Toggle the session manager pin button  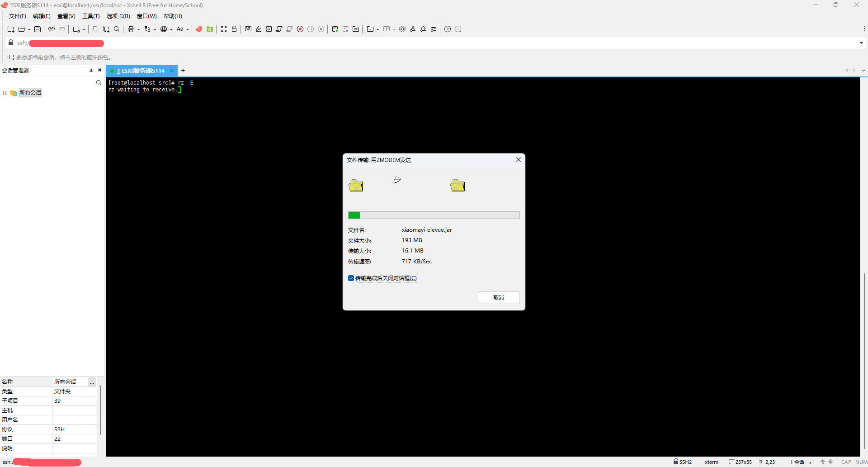click(x=91, y=70)
